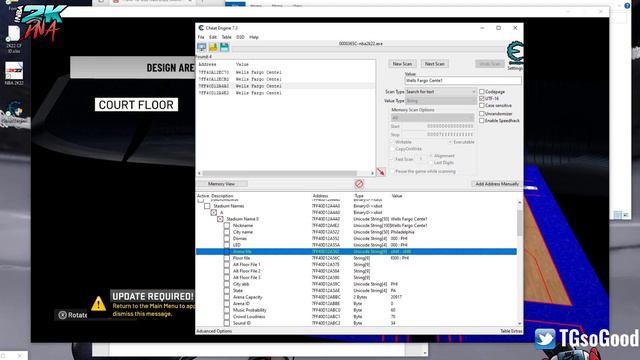Open the process list computer icon
The image size is (640, 360).
coord(202,47)
